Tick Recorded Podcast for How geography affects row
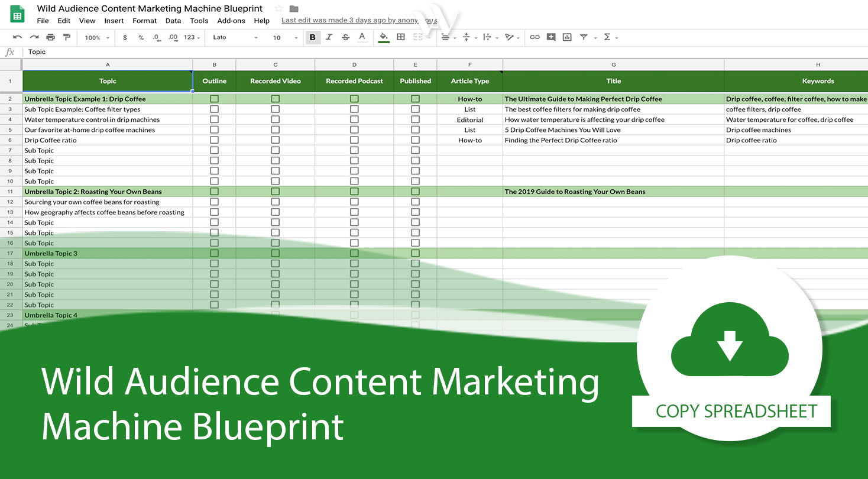This screenshot has width=868, height=479. pyautogui.click(x=354, y=212)
